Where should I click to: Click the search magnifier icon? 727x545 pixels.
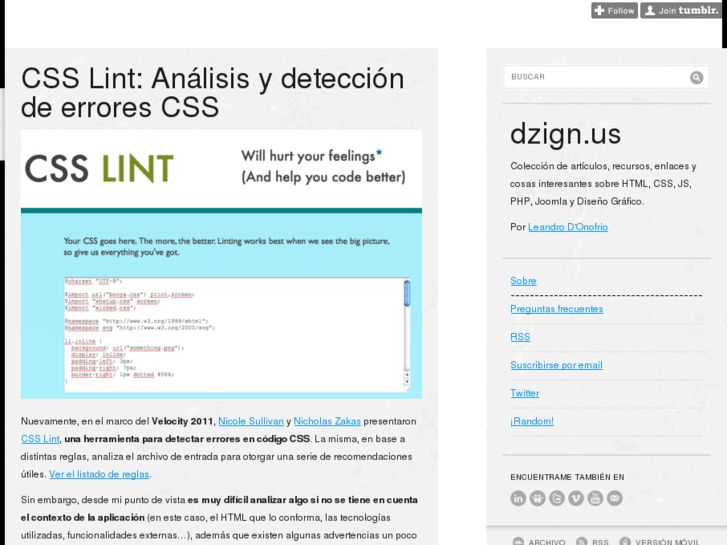pos(696,77)
